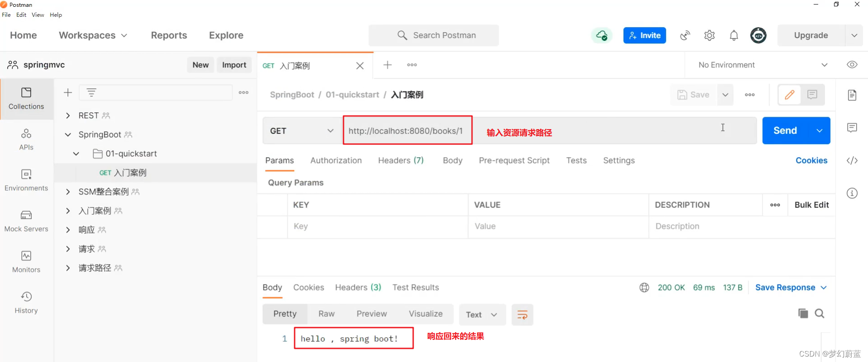
Task: Open the notifications bell
Action: point(734,35)
